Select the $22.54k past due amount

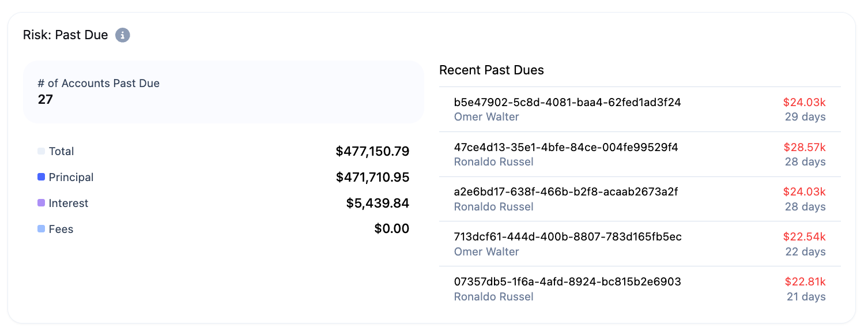[x=805, y=237]
